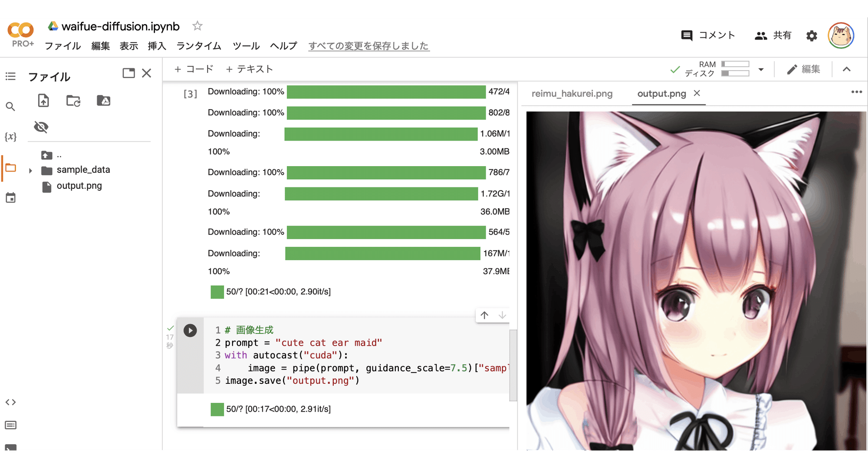Screen dimensions: 868x468
Task: Mount Google Drive from the files panel
Action: (103, 100)
